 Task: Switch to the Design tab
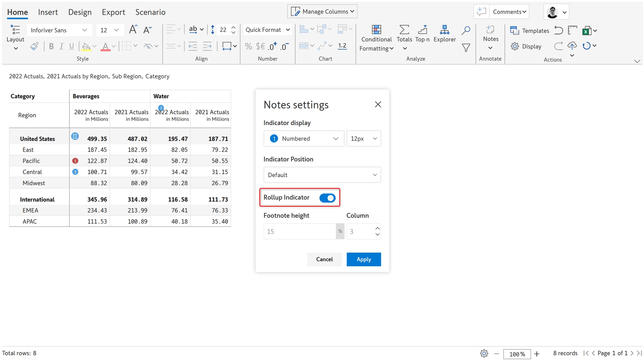(80, 12)
